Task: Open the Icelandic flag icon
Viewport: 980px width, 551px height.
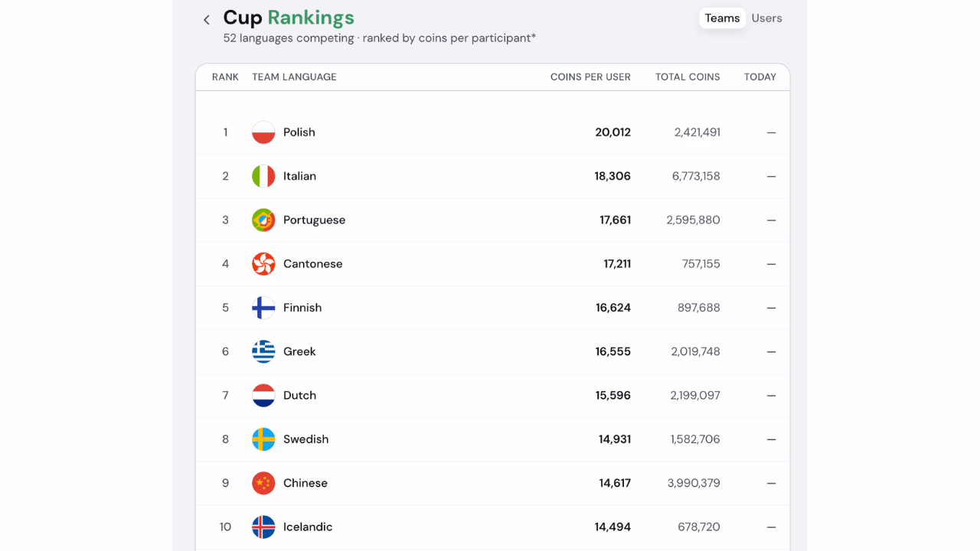Action: [263, 527]
